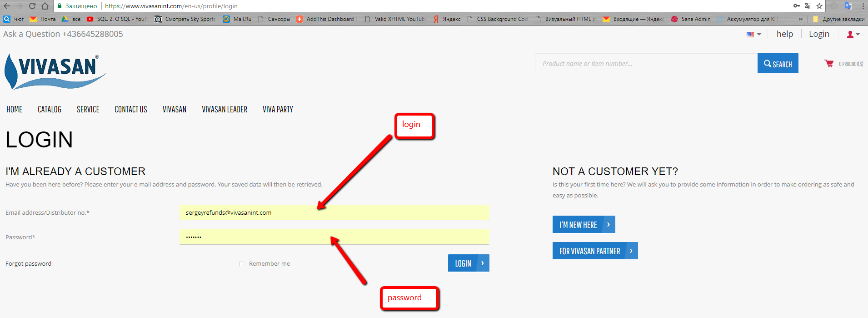
Task: Click the I'M ALREADY A CUSTOMER heading
Action: coord(75,172)
